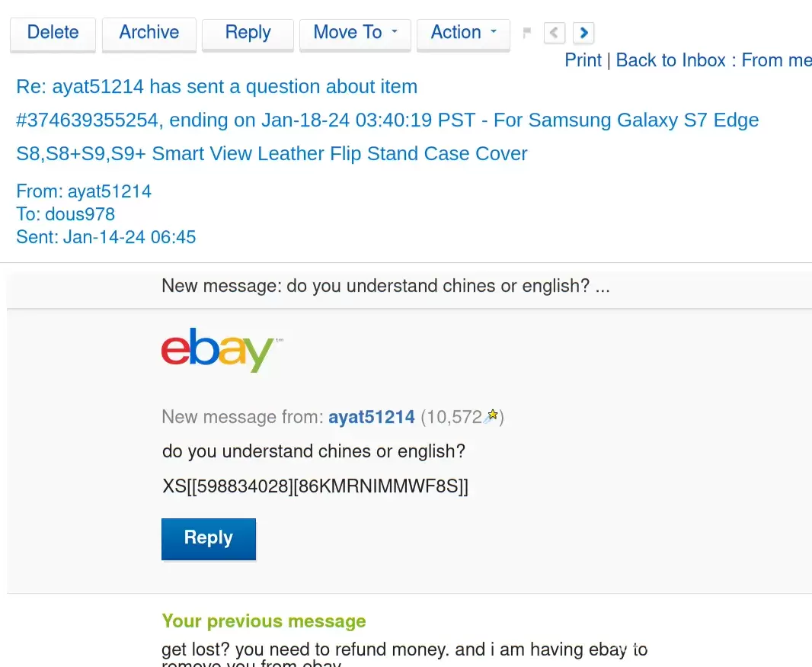Open the ayat51214 sender profile link
Screen dimensions: 812x667
tap(371, 417)
